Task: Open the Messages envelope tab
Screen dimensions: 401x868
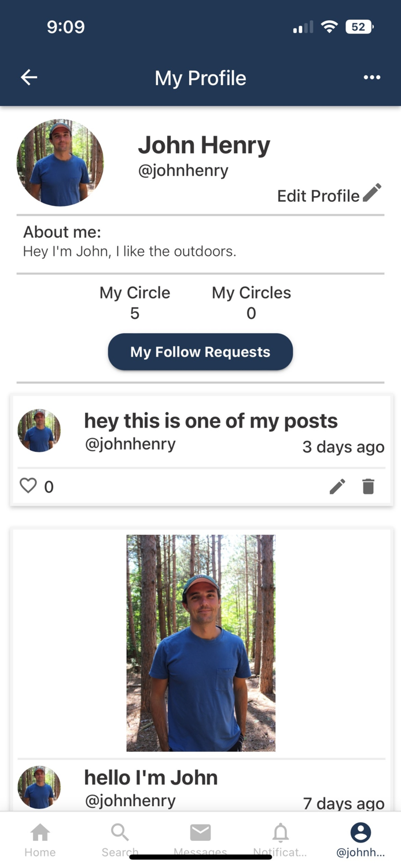Action: [x=200, y=838]
